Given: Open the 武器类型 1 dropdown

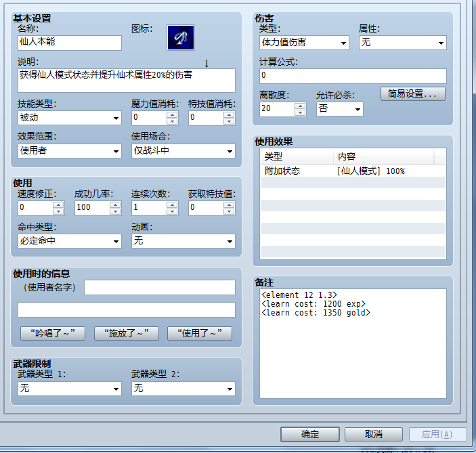Looking at the screenshot, I should tap(70, 389).
